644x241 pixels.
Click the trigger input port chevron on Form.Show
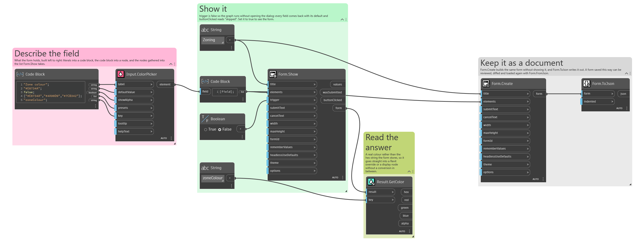click(315, 100)
